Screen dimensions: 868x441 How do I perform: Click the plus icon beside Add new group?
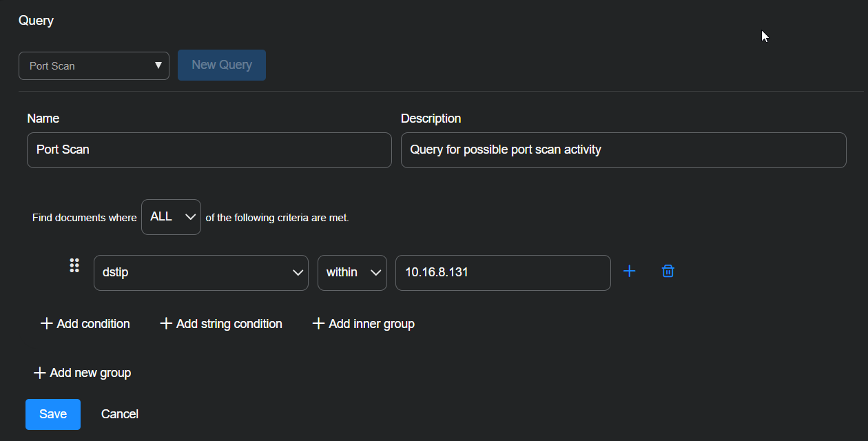point(40,373)
